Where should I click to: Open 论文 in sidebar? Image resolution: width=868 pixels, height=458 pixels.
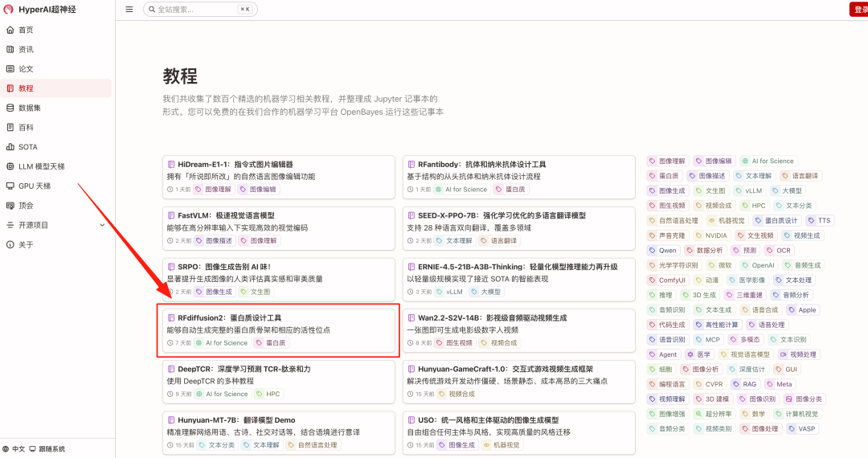[x=56, y=68]
